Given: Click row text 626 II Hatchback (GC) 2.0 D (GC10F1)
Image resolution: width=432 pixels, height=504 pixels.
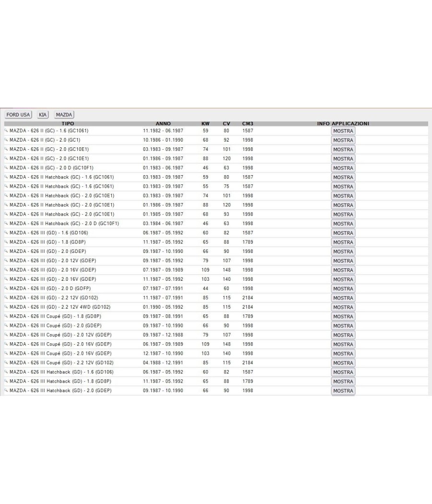Looking at the screenshot, I should (x=64, y=223).
